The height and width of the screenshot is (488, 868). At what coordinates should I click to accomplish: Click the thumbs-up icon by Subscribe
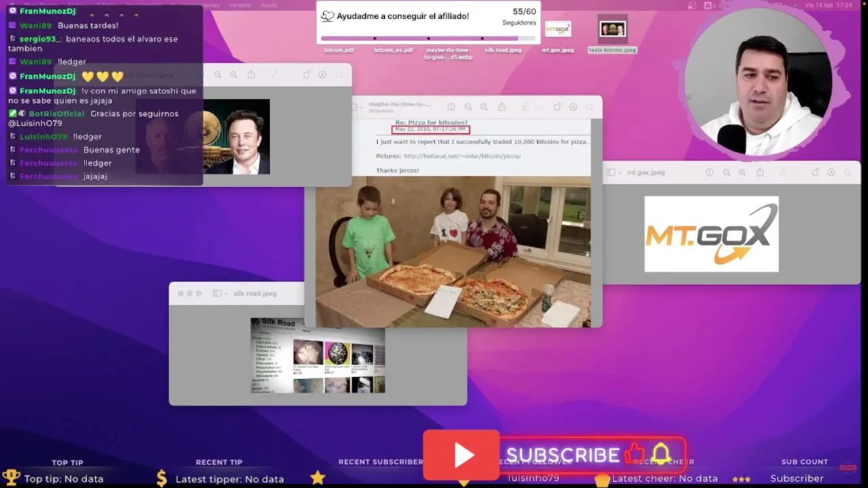[635, 453]
